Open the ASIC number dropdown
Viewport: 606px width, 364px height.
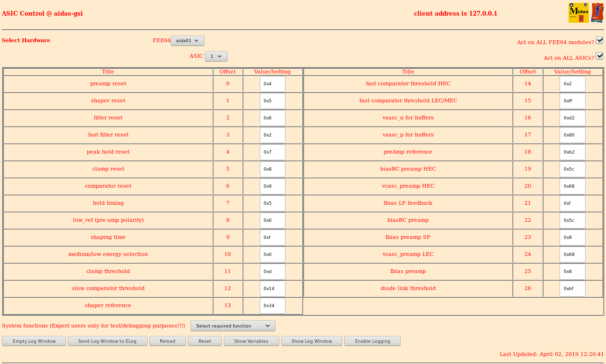[216, 56]
